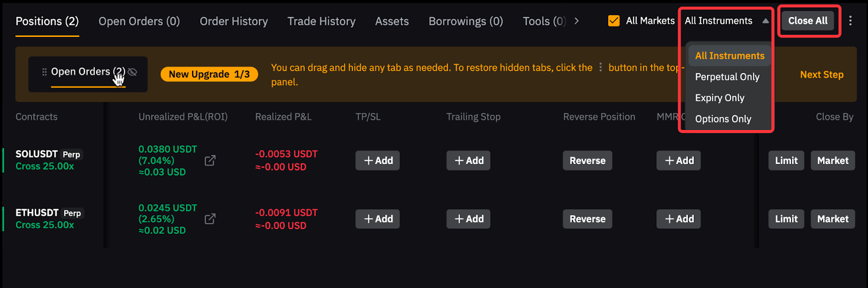This screenshot has height=288, width=868.
Task: Switch to the Order History tab
Action: (x=234, y=21)
